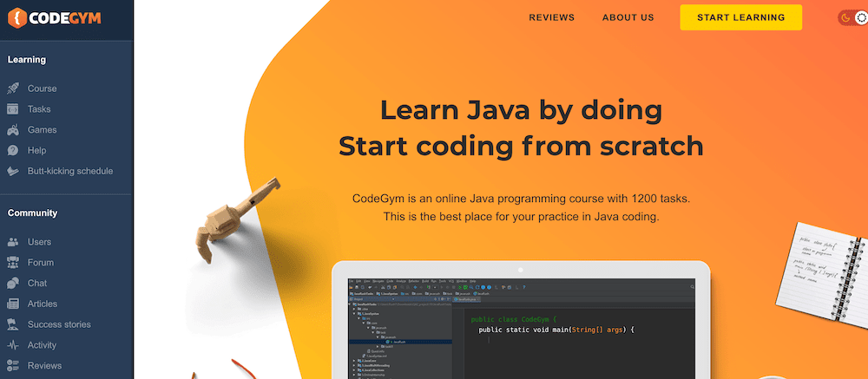Screen dimensions: 868x379
Task: Click the laptop IDE screenshot image
Action: [521, 329]
